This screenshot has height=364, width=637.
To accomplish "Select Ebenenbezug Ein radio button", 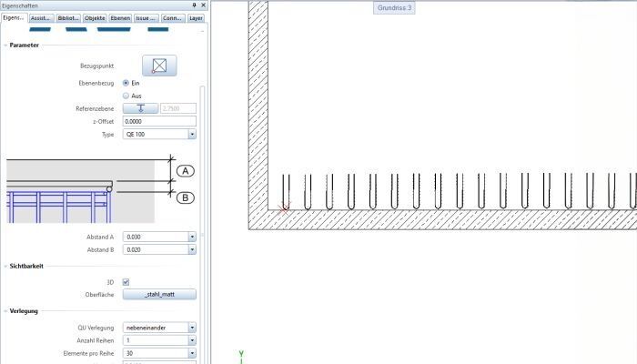I will [126, 83].
